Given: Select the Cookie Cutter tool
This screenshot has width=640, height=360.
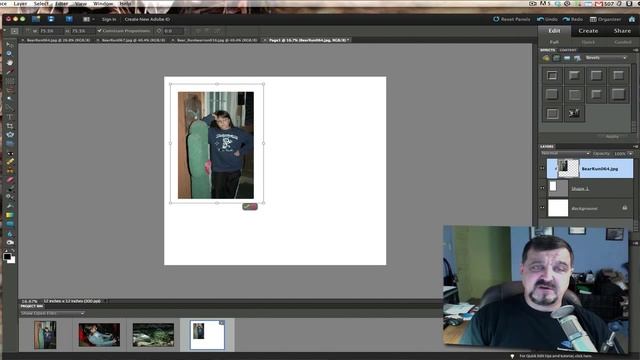Looking at the screenshot, I should tap(9, 135).
